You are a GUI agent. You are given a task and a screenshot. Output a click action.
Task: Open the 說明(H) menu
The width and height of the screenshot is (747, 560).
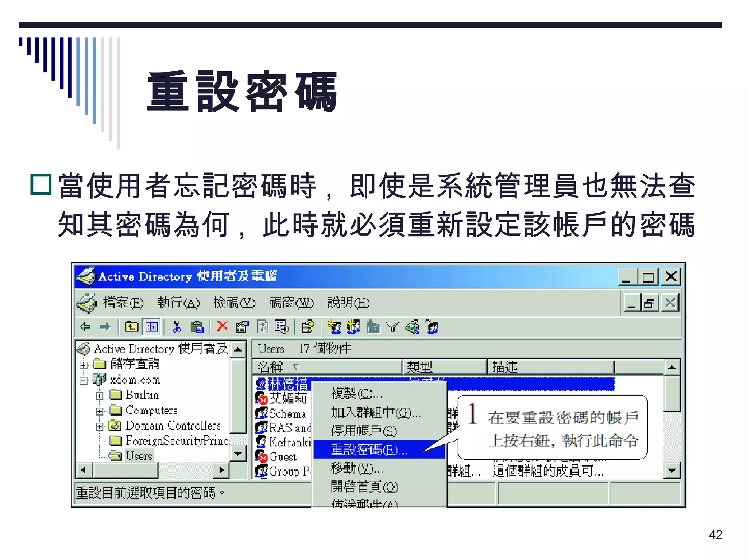tap(348, 303)
